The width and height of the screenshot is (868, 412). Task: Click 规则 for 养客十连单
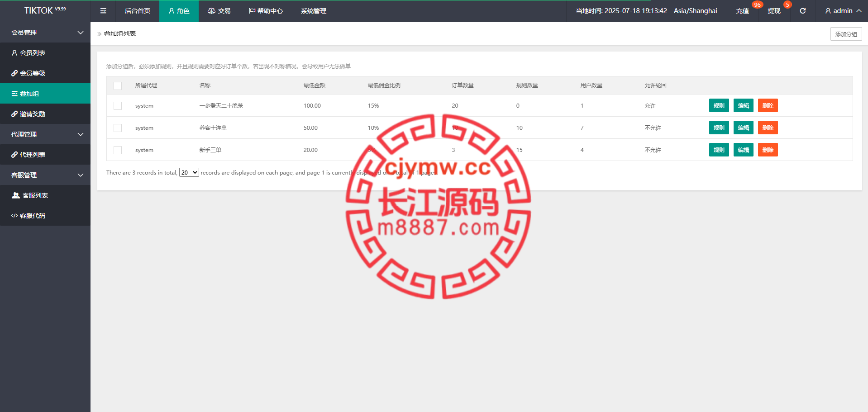(x=719, y=128)
